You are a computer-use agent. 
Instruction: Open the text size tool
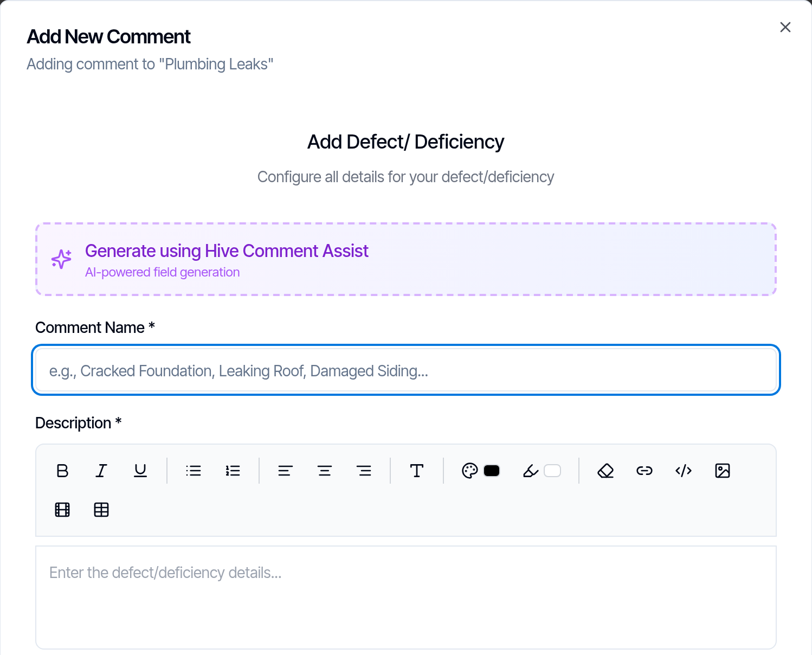417,471
